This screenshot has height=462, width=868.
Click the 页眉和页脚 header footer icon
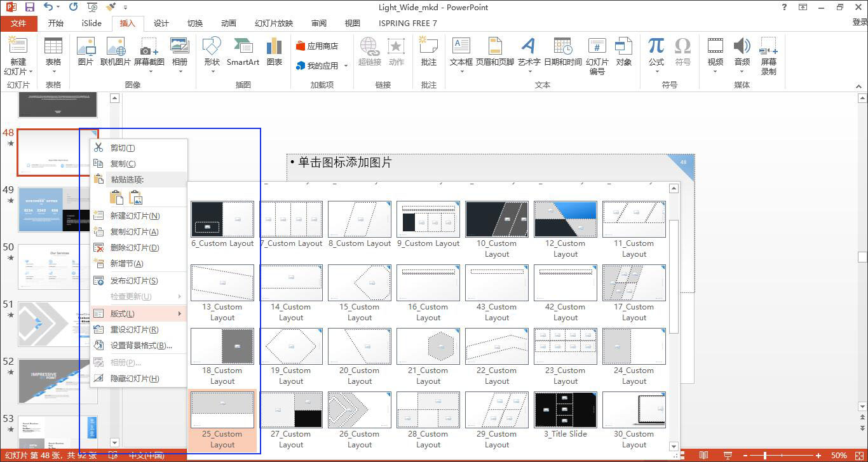click(494, 47)
